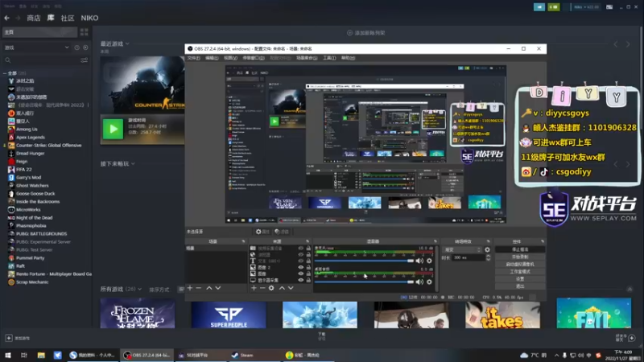Open the Community tab in Steam
This screenshot has height=362, width=644.
68,18
